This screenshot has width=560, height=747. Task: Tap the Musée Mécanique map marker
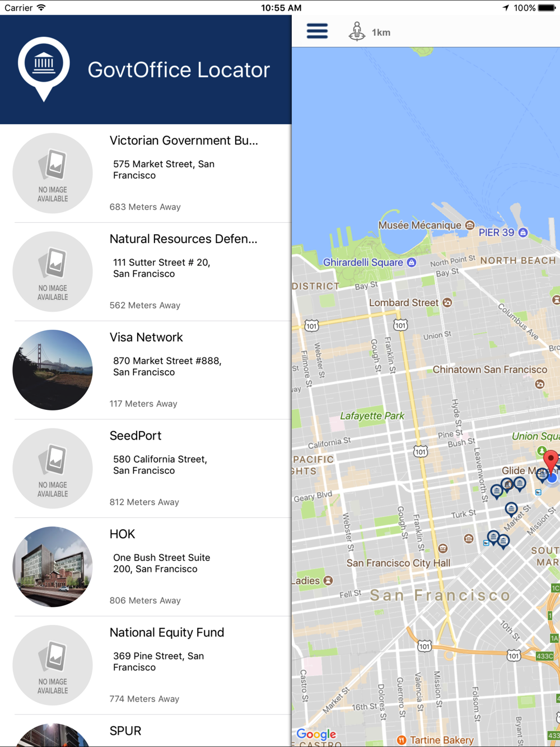coord(470,225)
